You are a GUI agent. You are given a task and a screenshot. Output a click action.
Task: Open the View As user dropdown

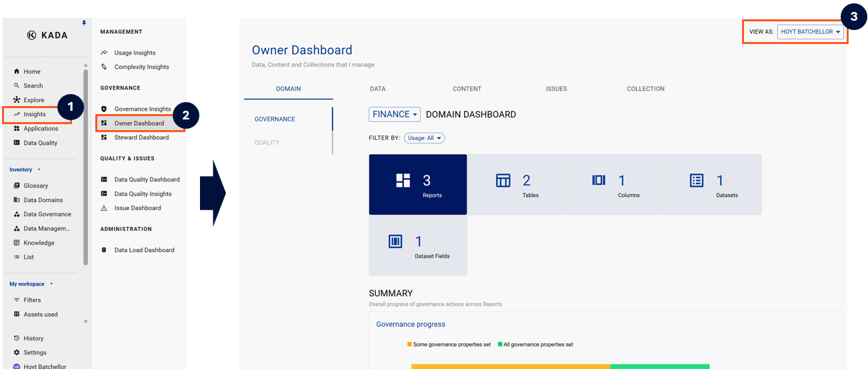tap(811, 32)
